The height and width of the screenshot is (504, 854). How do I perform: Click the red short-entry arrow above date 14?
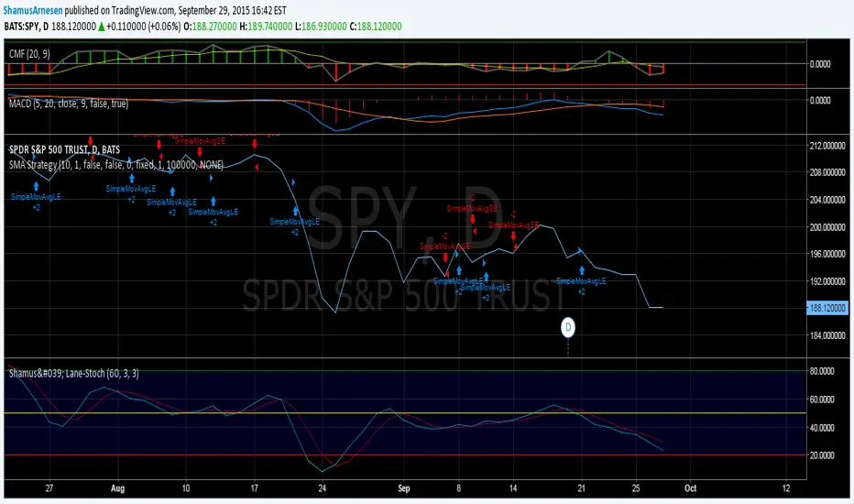pyautogui.click(x=514, y=236)
